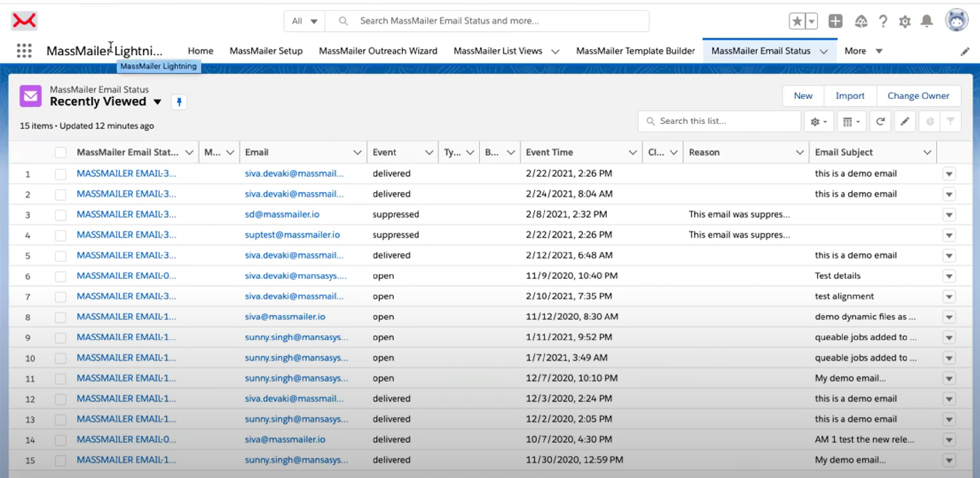Viewport: 980px width, 478px height.
Task: Click the favorites star icon
Action: coord(797,21)
